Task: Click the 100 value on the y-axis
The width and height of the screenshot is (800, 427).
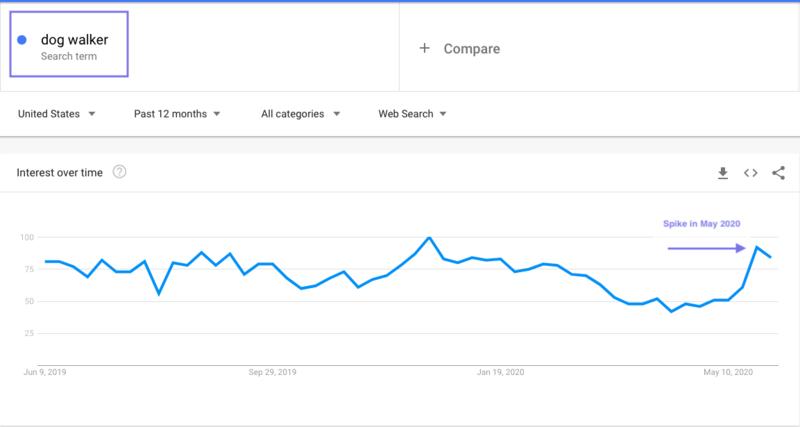Action: tap(27, 238)
